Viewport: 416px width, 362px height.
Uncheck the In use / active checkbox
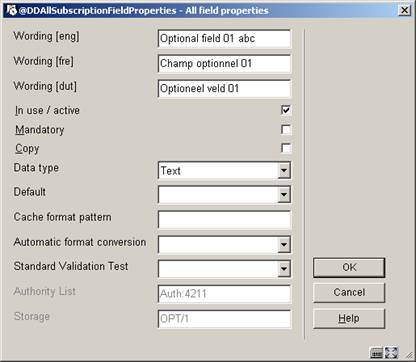tap(286, 110)
